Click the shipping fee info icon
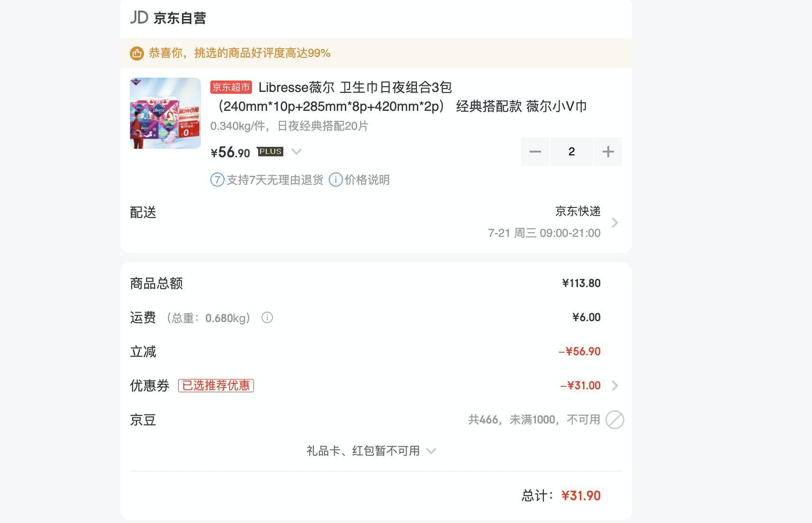Screen dimensions: 812x523 tap(267, 317)
